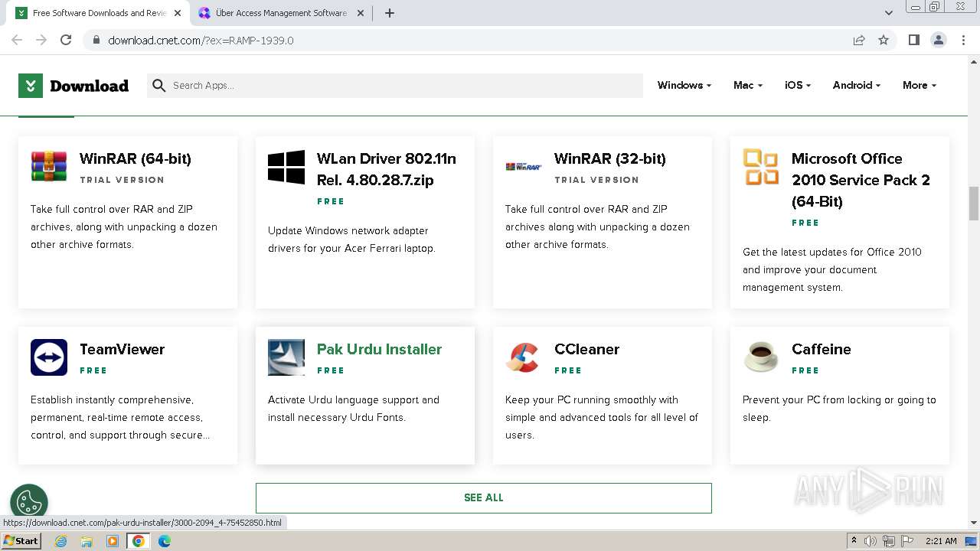Click the site lock icon in address bar
This screenshot has width=980, height=551.
[x=96, y=40]
